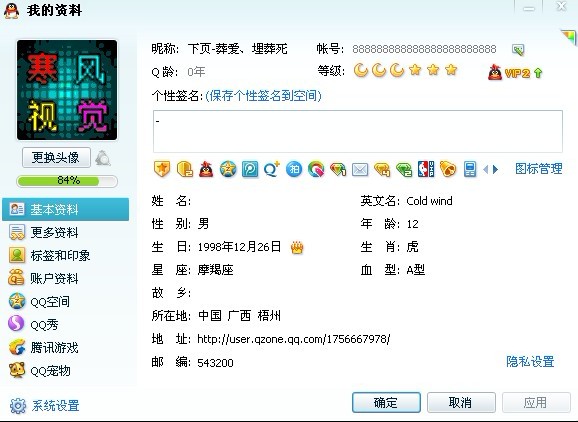Click the red penguin QQ member icon
Image resolution: width=578 pixels, height=422 pixels.
tap(206, 169)
